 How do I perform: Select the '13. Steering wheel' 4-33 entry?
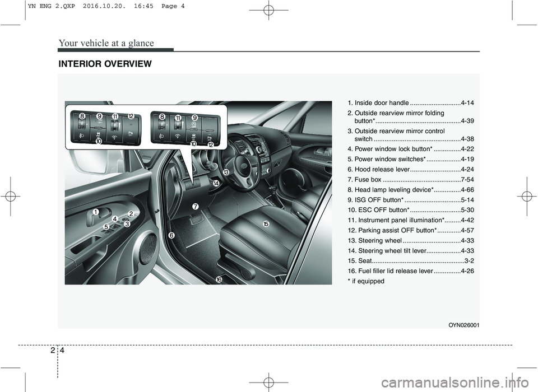point(411,240)
